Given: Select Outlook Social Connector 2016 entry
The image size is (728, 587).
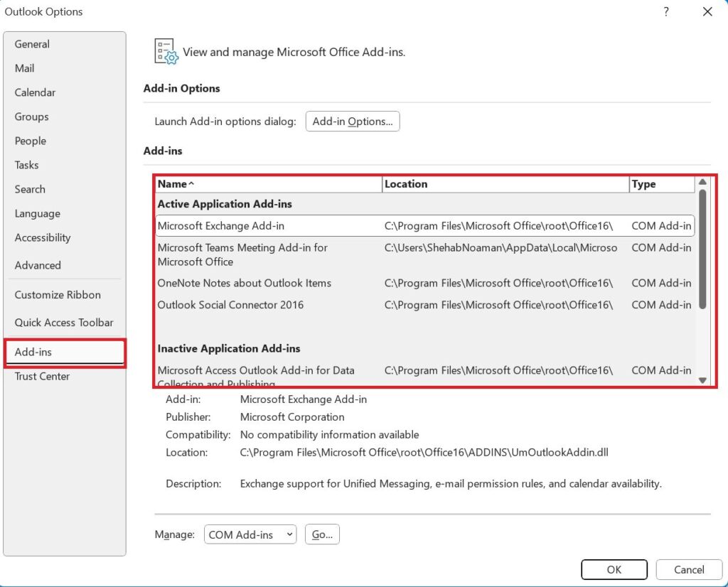Looking at the screenshot, I should coord(230,305).
